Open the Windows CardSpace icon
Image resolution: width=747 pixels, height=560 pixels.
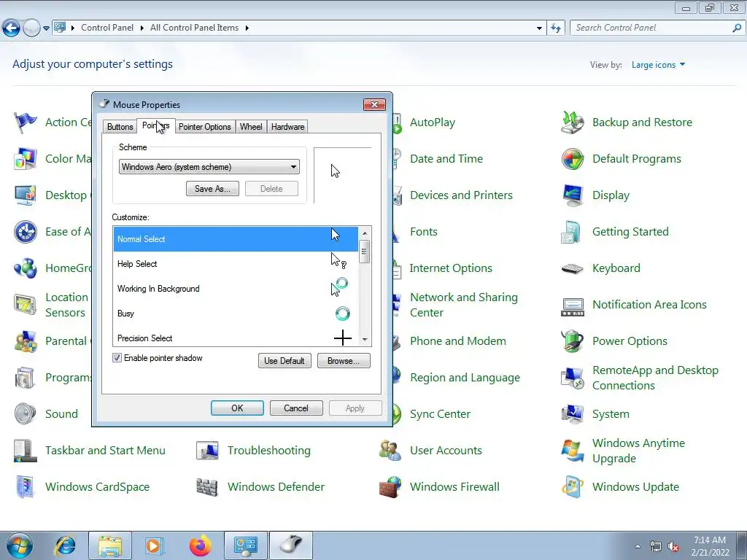click(x=26, y=487)
